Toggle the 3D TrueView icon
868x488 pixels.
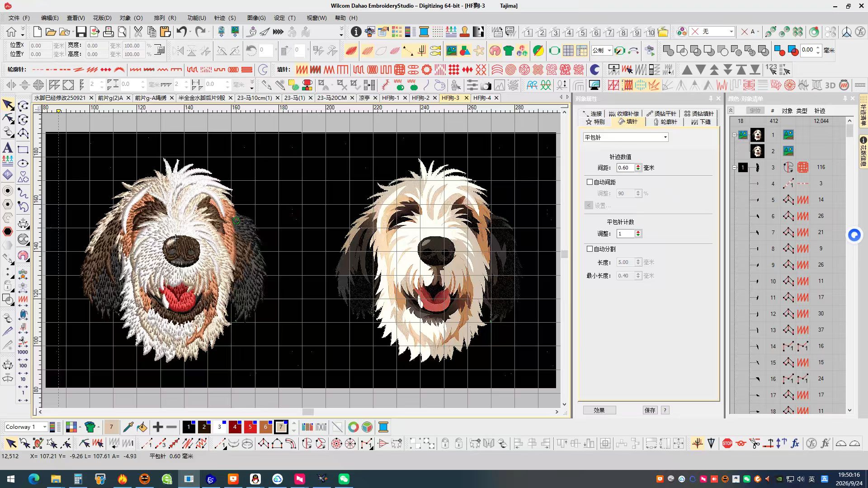(830, 85)
